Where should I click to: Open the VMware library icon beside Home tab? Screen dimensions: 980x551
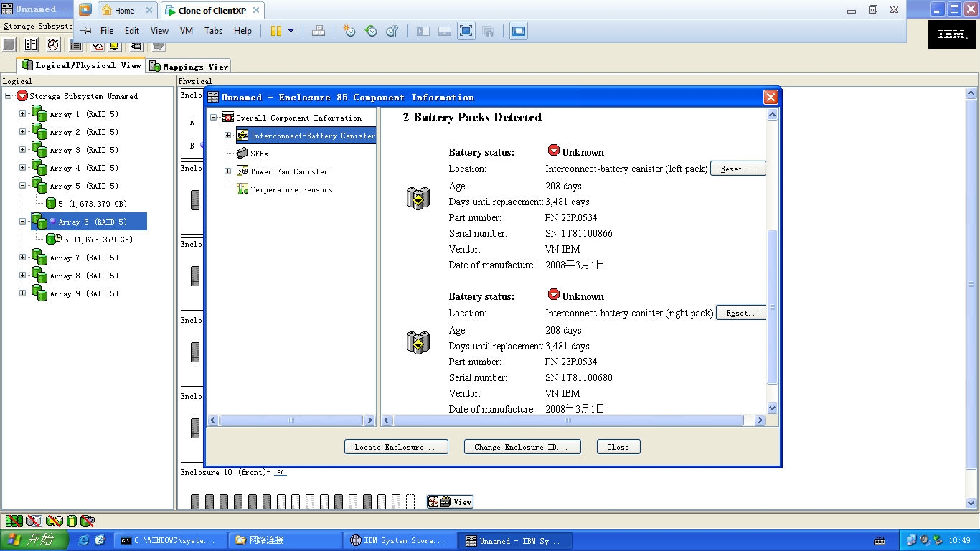[85, 10]
